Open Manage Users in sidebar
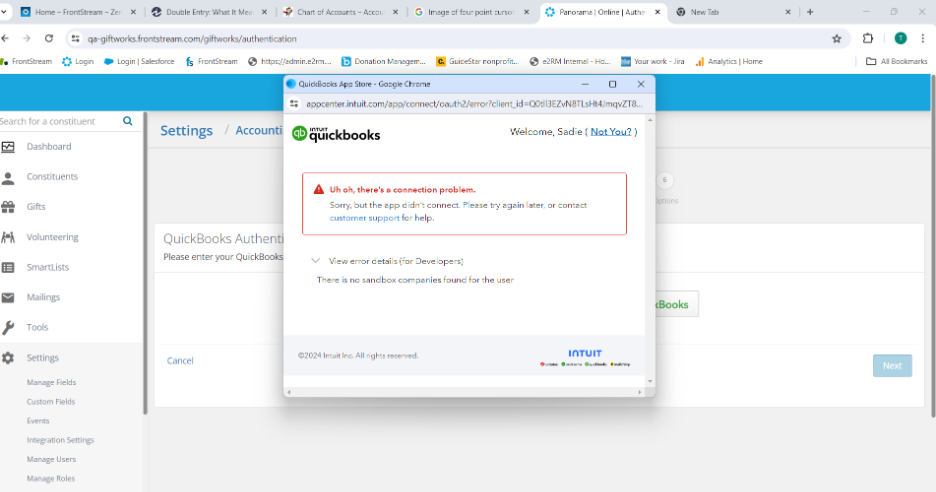This screenshot has width=936, height=492. 51,459
